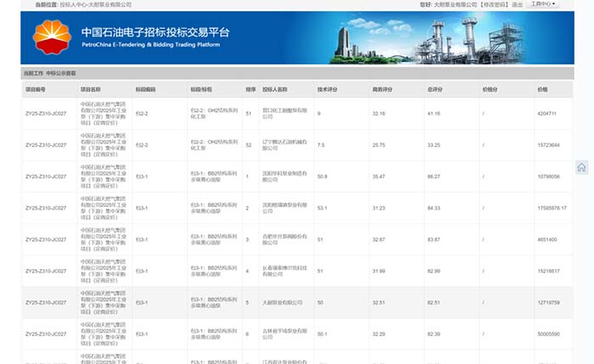Select the technical score cell 50.8
Viewport: 594px width, 364px height.
pos(322,176)
